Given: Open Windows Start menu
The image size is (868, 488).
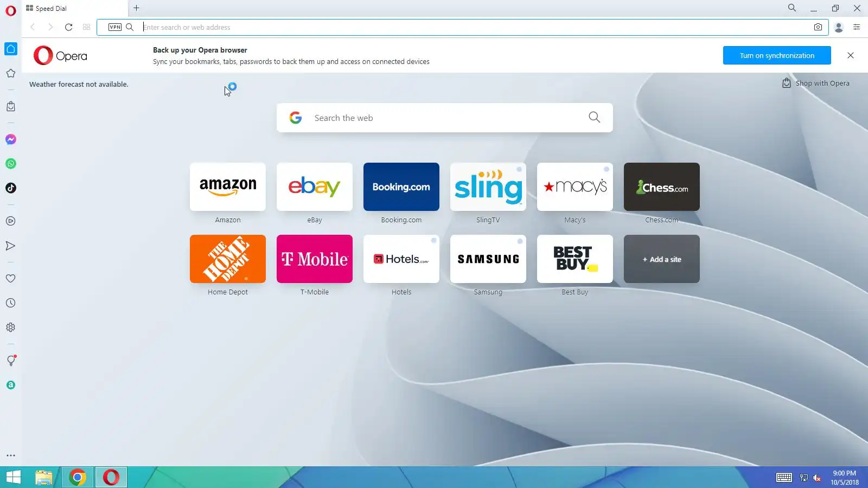Looking at the screenshot, I should (x=14, y=477).
